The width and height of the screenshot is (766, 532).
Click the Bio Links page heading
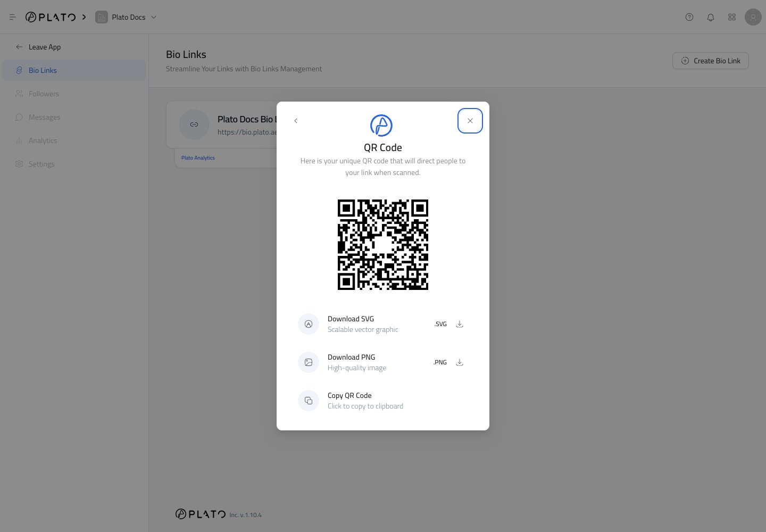(186, 54)
